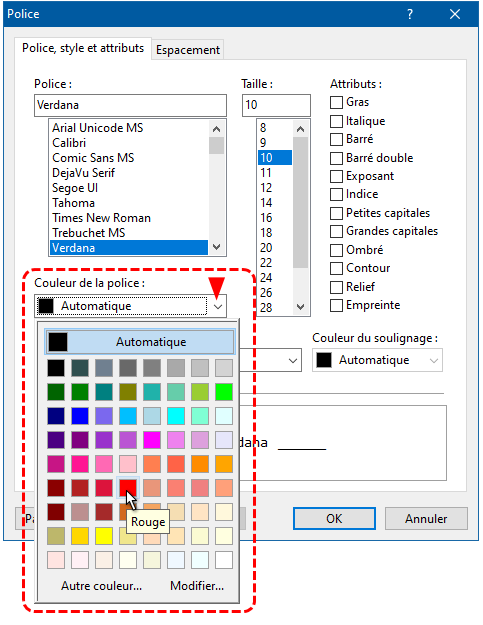The height and width of the screenshot is (625, 483).
Task: Click in the Taille input field
Action: point(276,105)
